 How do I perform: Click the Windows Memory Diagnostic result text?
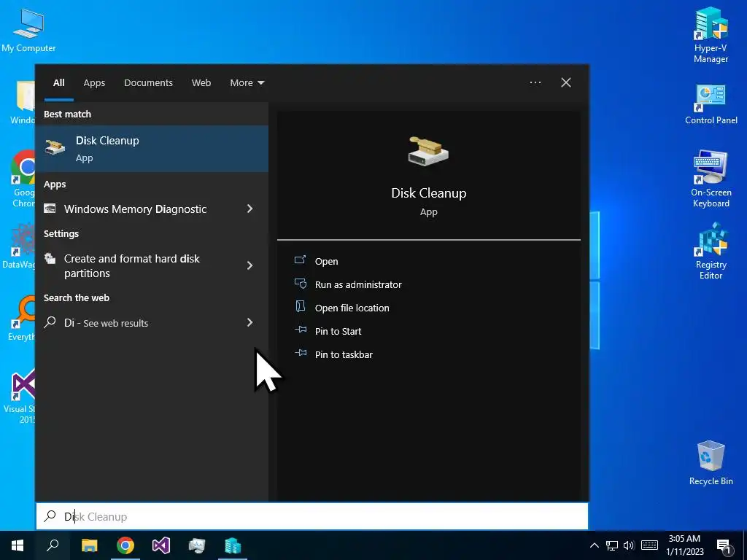pos(135,209)
